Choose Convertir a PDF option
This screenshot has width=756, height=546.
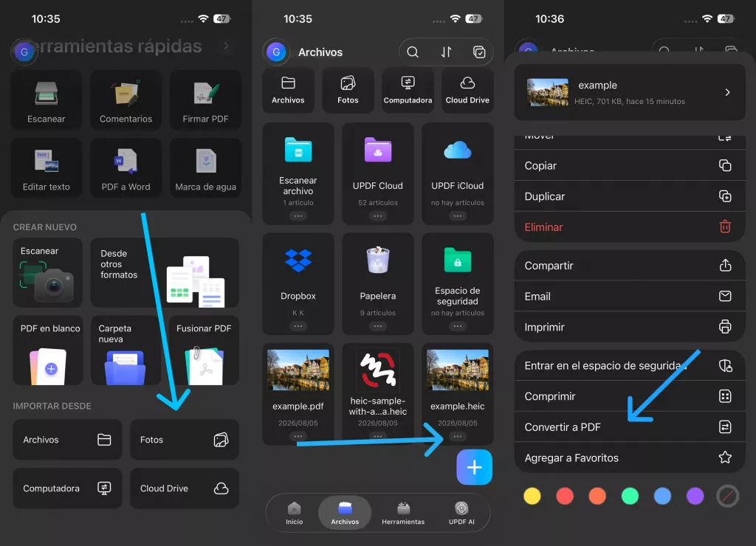(x=630, y=427)
